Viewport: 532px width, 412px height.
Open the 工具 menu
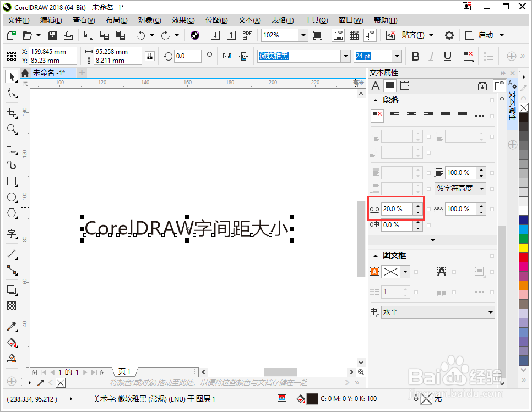click(316, 20)
